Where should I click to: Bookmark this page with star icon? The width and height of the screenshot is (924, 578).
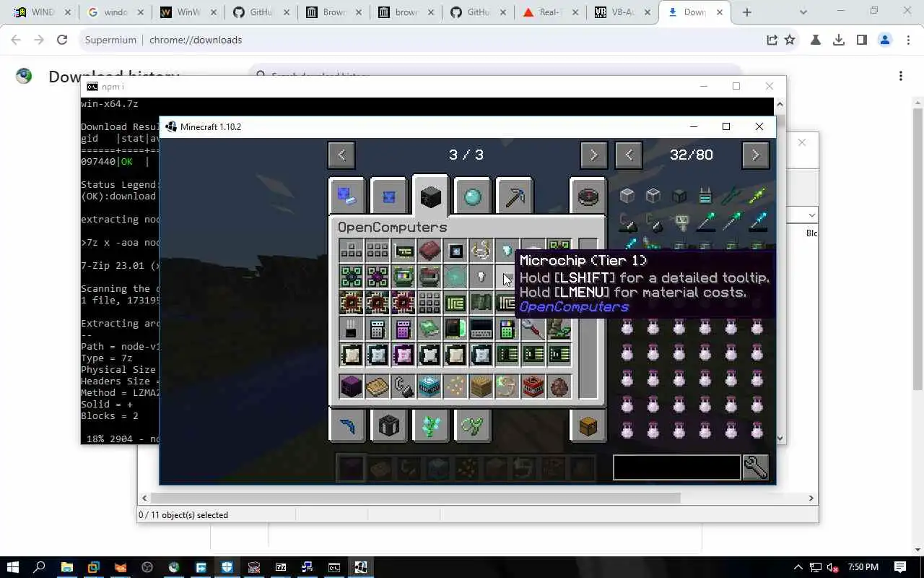(790, 40)
